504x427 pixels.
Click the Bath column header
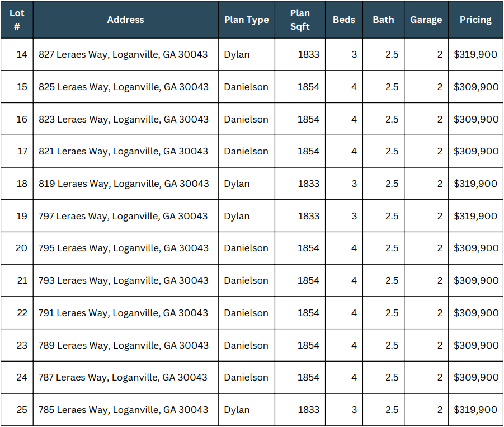pos(383,20)
